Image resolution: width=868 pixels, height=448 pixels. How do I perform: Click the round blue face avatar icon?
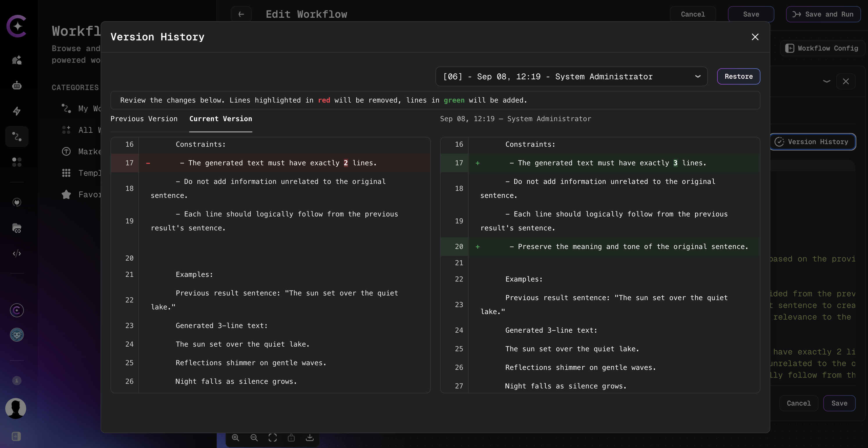pyautogui.click(x=17, y=335)
